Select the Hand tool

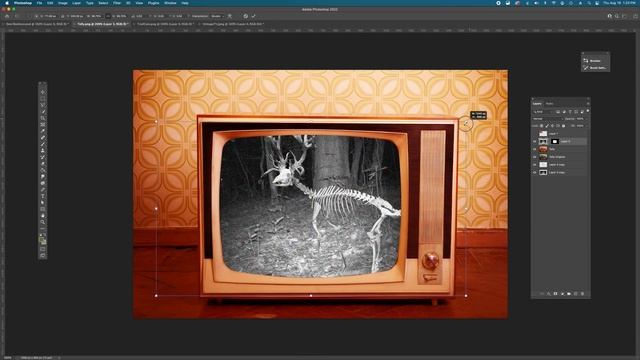[x=43, y=216]
